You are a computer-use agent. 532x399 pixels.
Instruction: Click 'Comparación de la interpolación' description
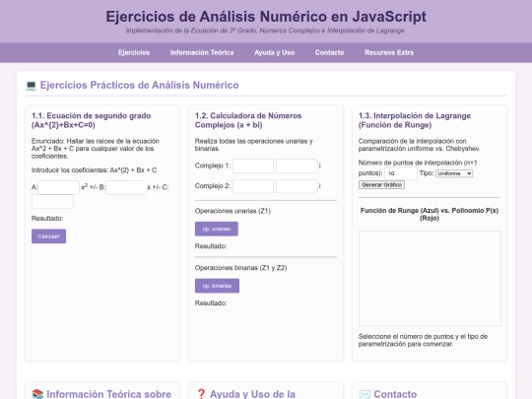pyautogui.click(x=420, y=145)
